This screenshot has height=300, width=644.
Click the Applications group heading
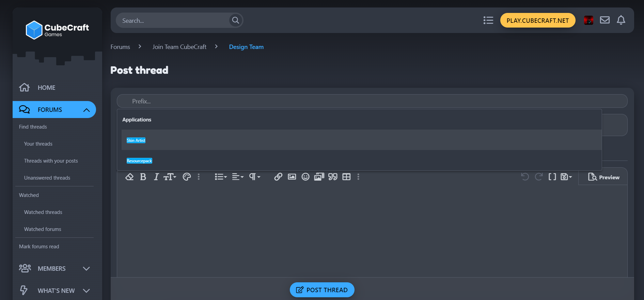pos(137,119)
